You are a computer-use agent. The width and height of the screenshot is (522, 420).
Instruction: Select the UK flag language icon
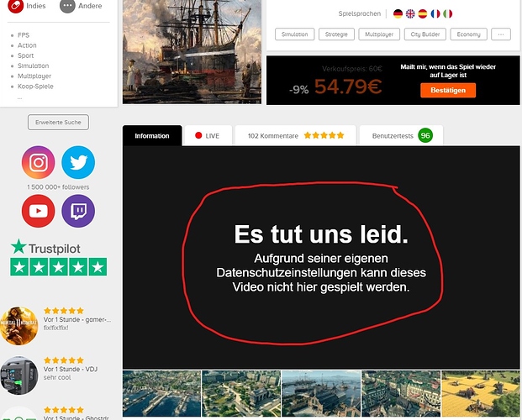[x=410, y=13]
